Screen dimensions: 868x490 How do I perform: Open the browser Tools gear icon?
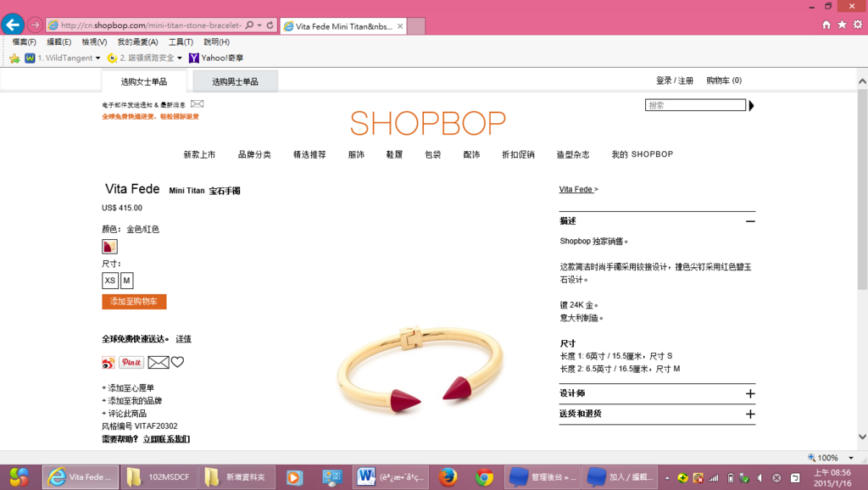pos(858,25)
